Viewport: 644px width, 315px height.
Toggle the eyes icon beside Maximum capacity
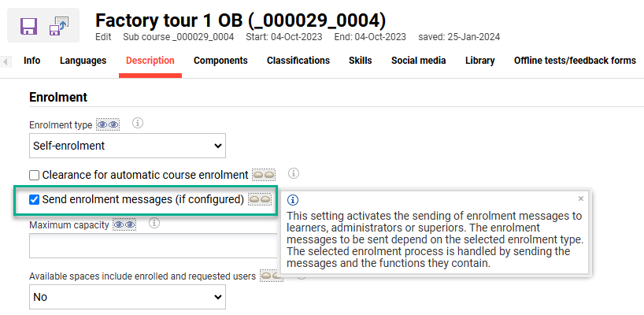[x=124, y=224]
